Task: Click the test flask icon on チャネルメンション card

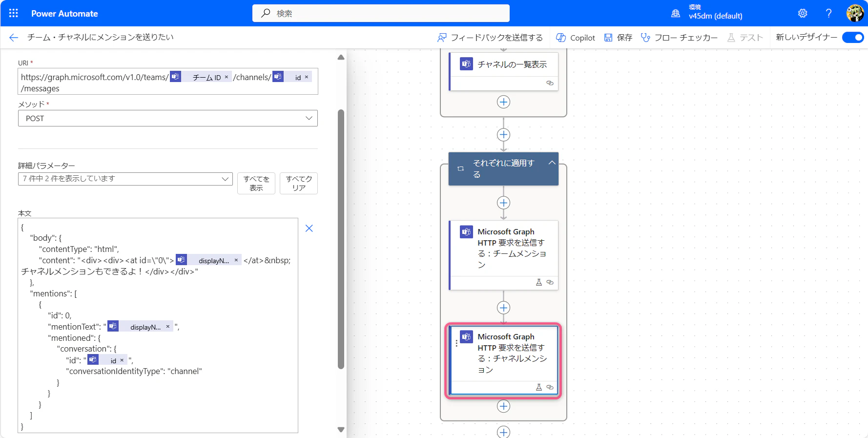Action: tap(539, 387)
